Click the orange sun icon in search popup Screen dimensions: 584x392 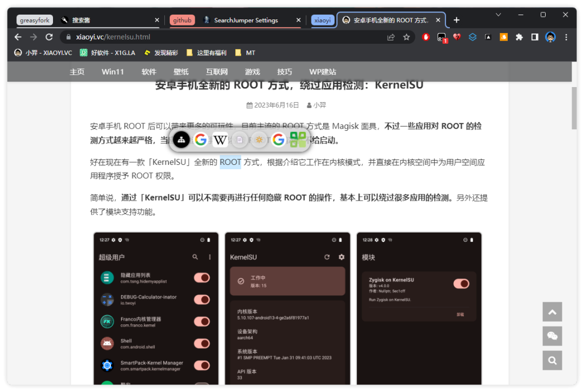[259, 140]
